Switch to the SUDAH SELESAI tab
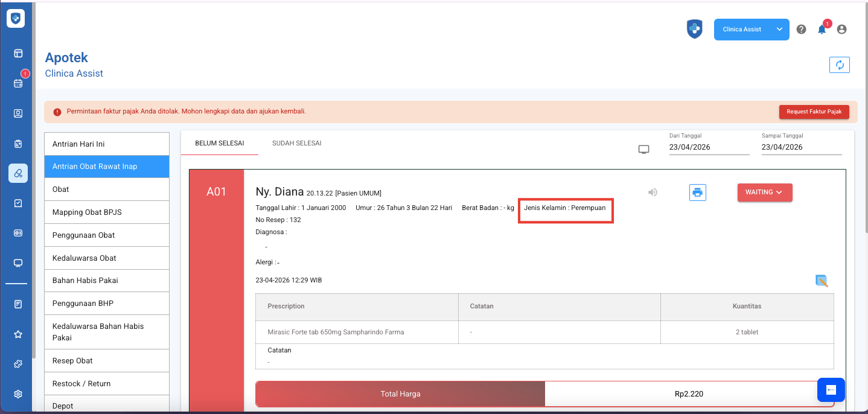 click(296, 144)
